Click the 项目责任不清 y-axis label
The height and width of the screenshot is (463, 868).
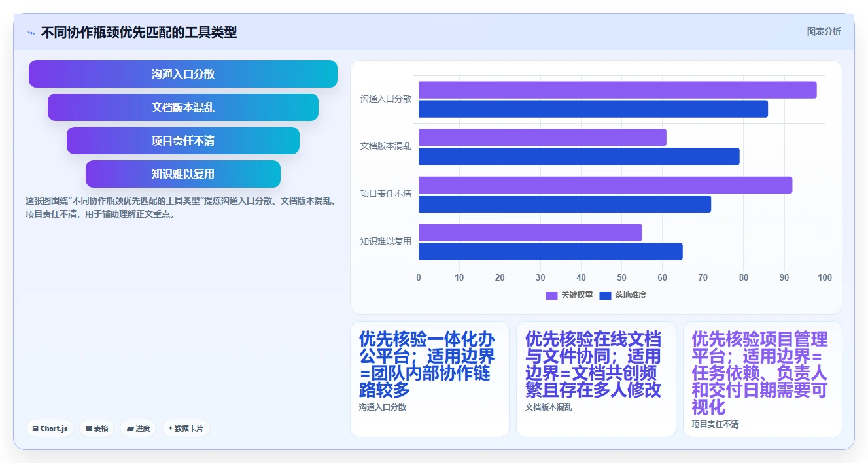[x=386, y=194]
